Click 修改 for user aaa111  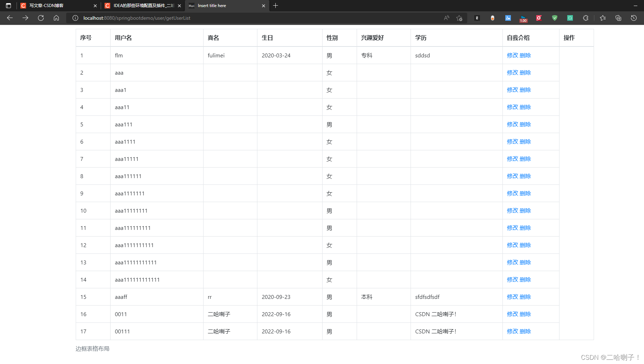tap(512, 124)
